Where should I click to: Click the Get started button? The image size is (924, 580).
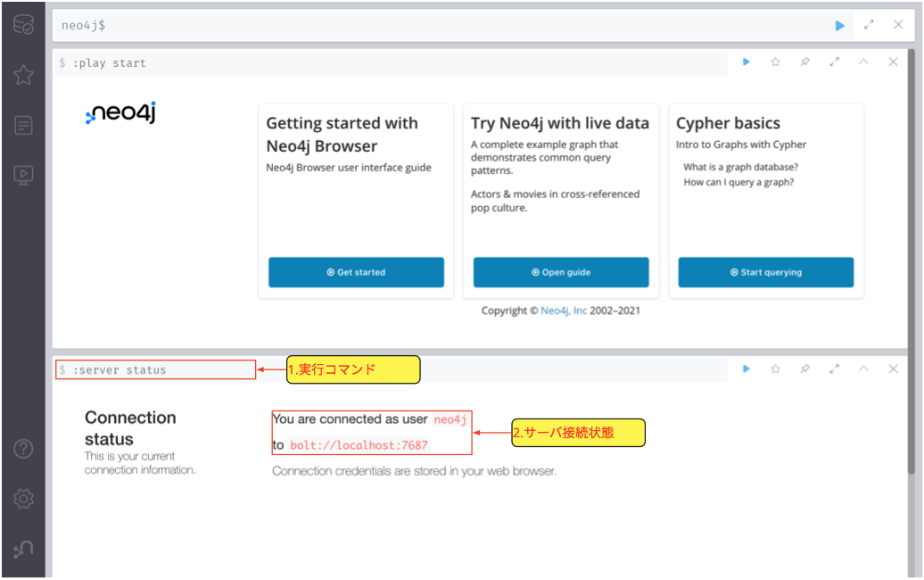[x=356, y=272]
